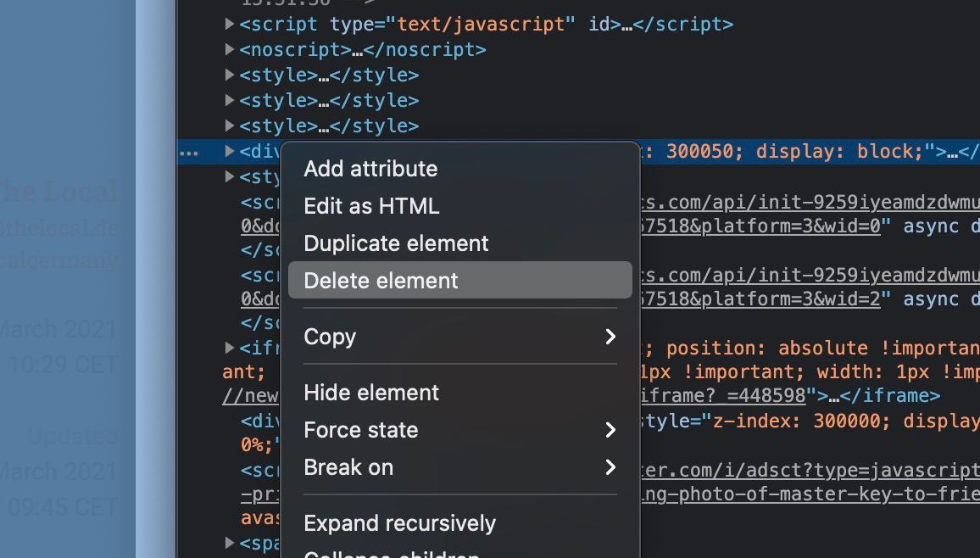This screenshot has width=980, height=558.
Task: Expand the span node arrow at bottom
Action: (x=230, y=543)
